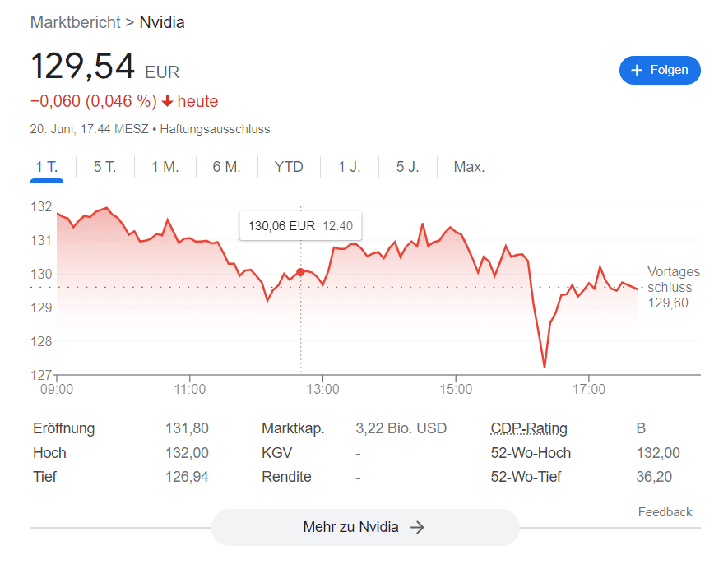Click the CDP-Rating label

(529, 428)
